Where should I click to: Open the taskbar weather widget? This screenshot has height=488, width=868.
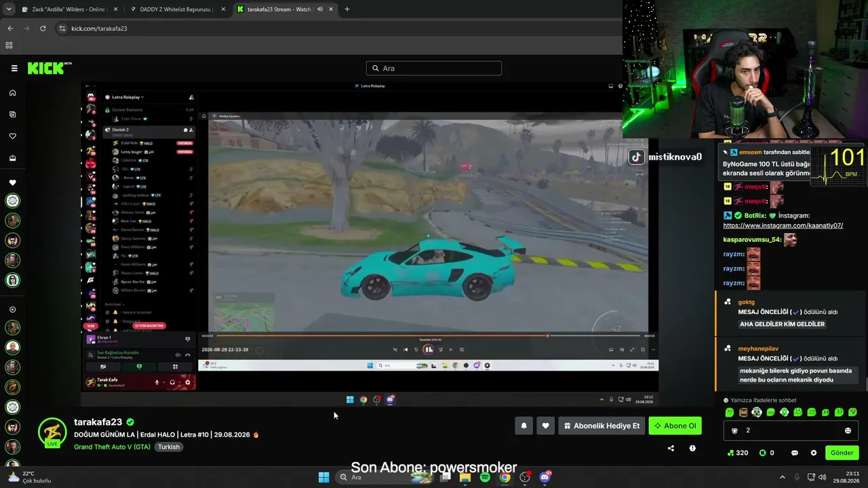coord(31,477)
